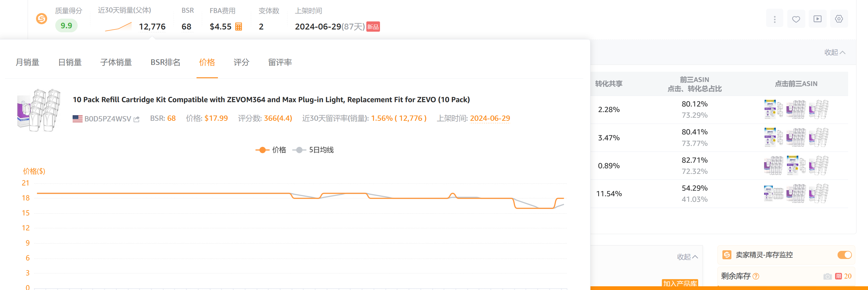Click the camera icon in 剩余库存 row

[x=827, y=277]
